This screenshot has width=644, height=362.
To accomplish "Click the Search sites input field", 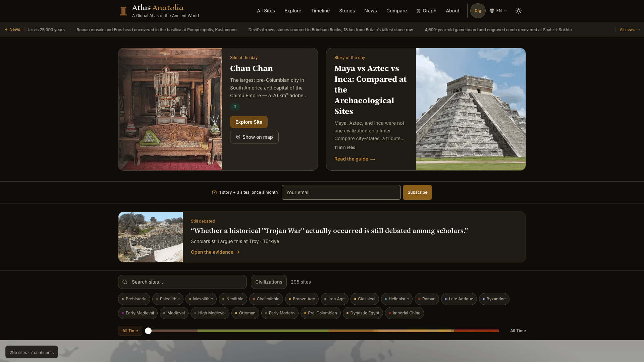I will point(182,282).
